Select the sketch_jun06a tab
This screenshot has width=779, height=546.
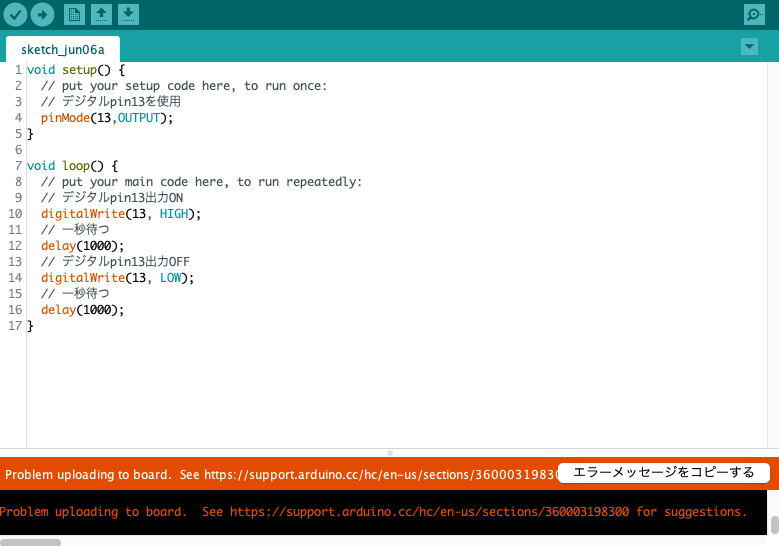point(62,49)
